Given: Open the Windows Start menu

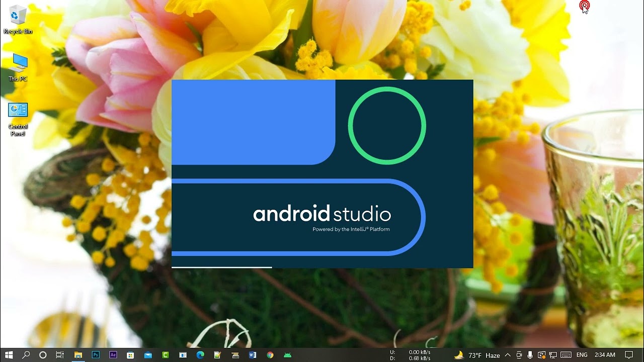Looking at the screenshot, I should pos(9,355).
